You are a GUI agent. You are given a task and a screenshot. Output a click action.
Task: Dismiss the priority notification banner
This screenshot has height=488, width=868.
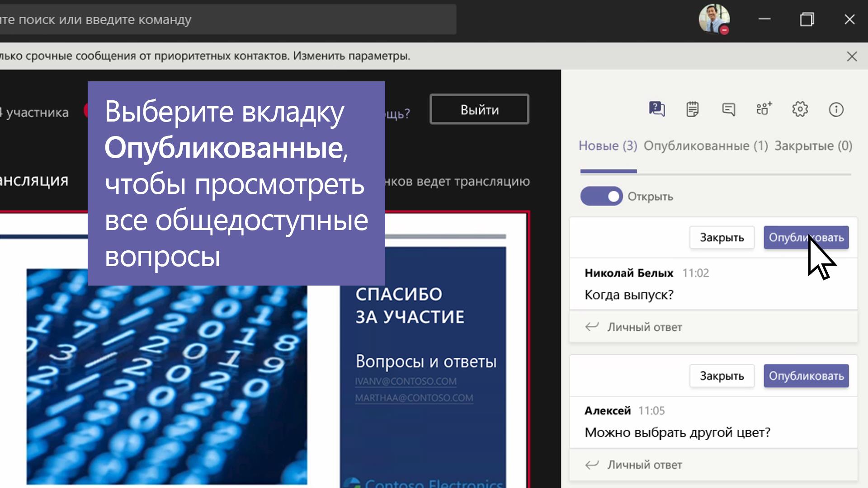point(852,56)
